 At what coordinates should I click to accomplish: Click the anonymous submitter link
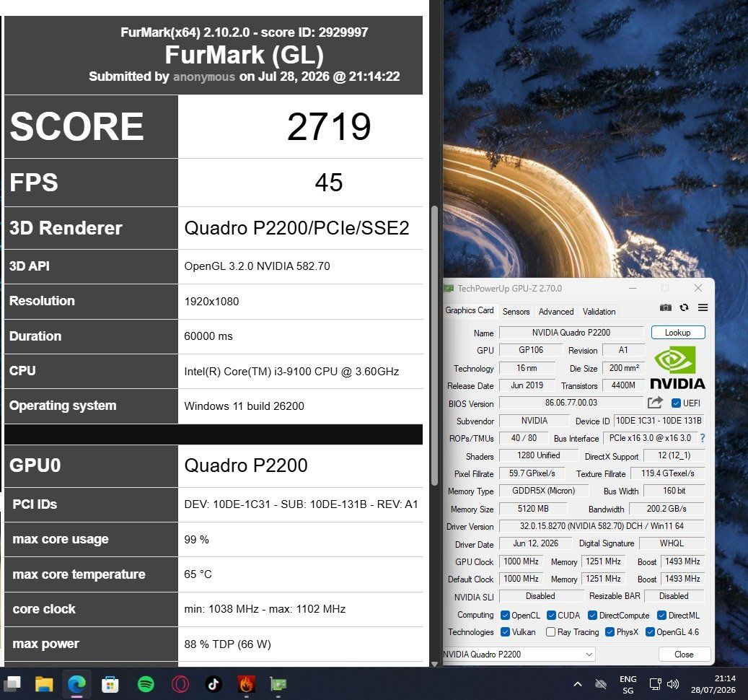(204, 76)
